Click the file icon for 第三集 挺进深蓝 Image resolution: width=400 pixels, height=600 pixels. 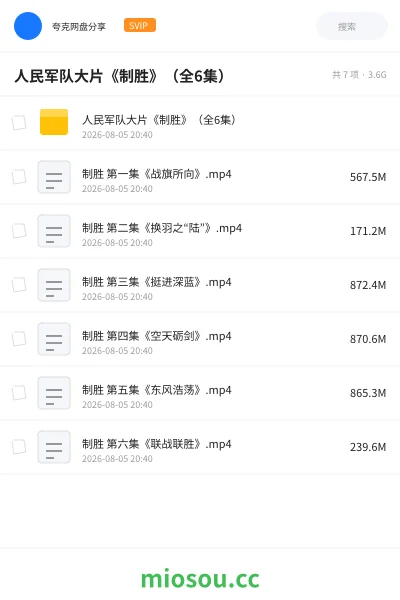[x=54, y=285]
